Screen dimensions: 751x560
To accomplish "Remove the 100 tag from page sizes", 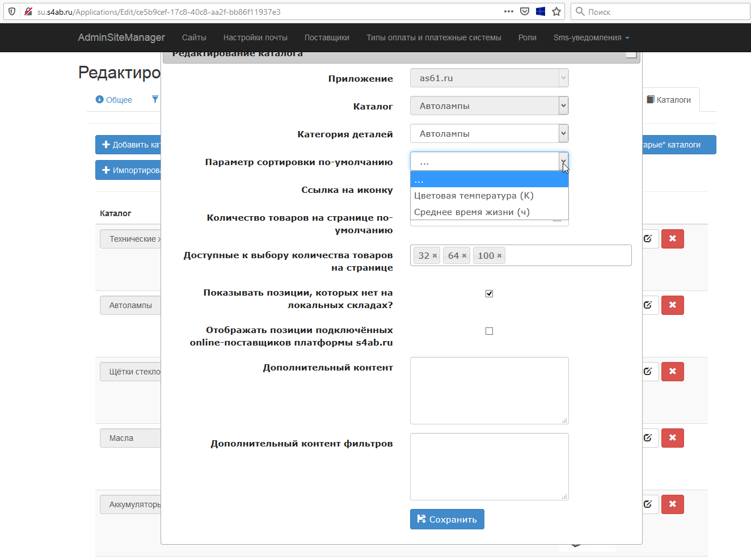I will (x=499, y=256).
